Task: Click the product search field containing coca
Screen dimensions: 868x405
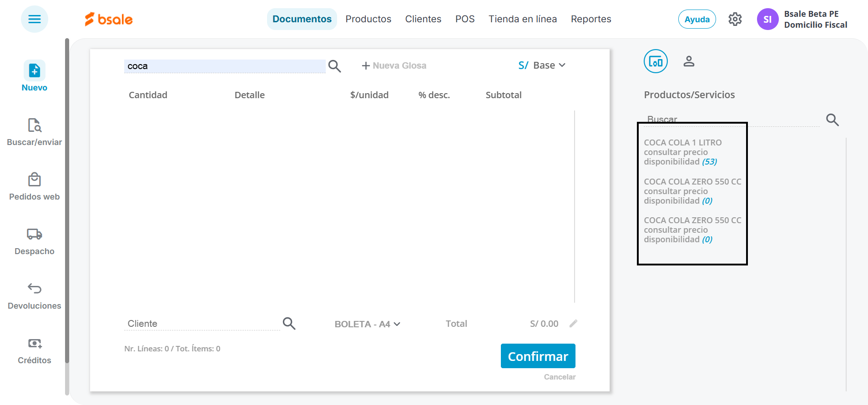Action: 225,66
